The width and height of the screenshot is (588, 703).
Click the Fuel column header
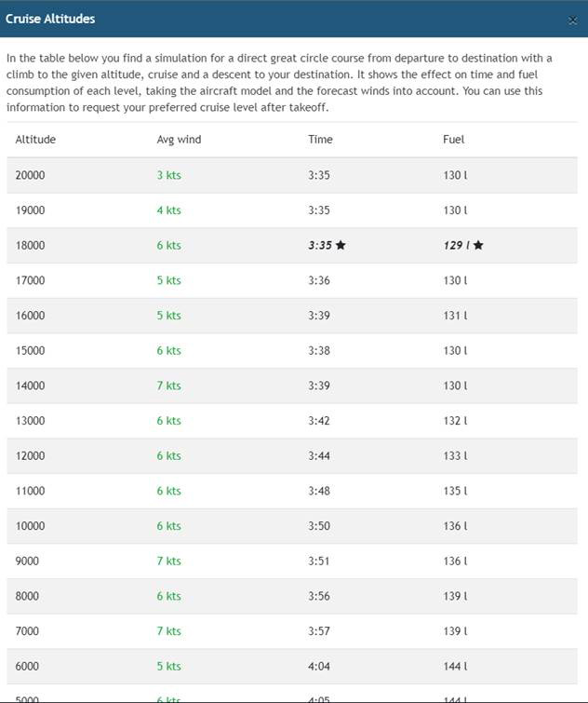[x=453, y=140]
